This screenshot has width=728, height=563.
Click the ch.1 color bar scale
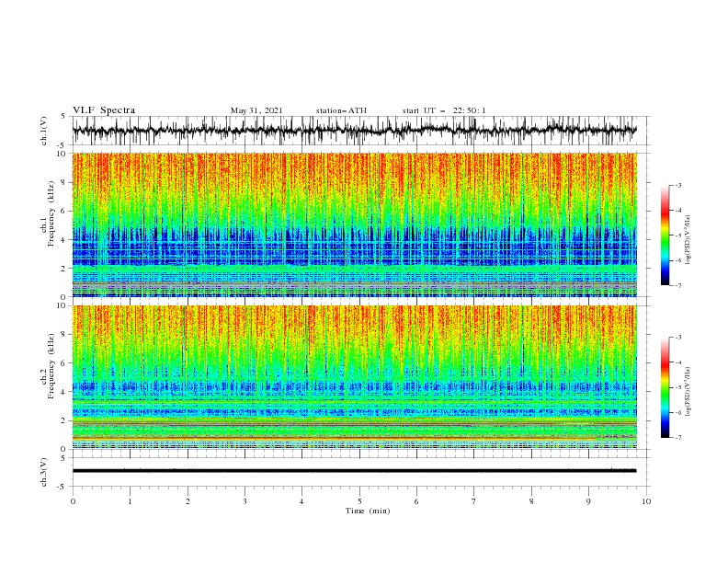tap(665, 236)
